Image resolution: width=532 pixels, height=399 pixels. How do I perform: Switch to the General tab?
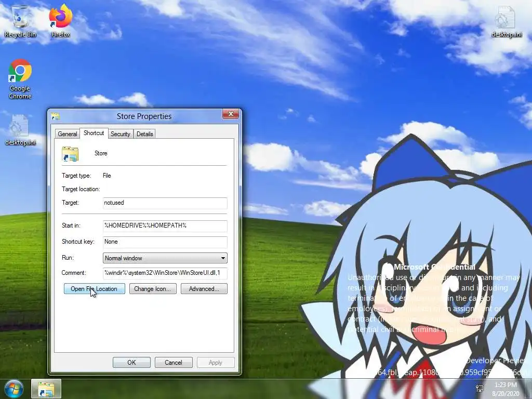67,134
